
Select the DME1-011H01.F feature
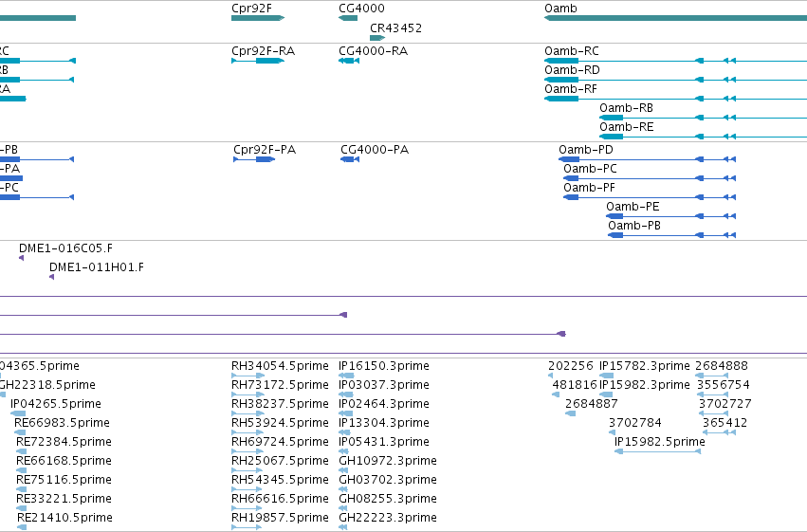pyautogui.click(x=51, y=277)
